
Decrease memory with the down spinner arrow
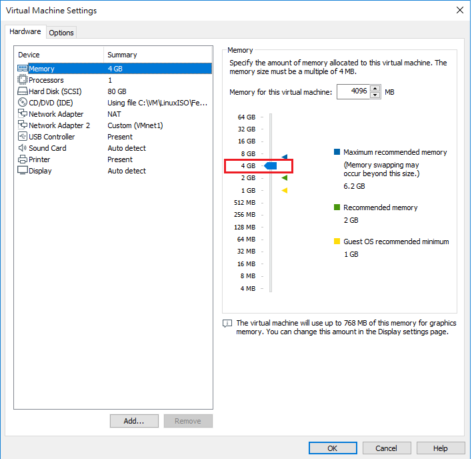coord(375,95)
